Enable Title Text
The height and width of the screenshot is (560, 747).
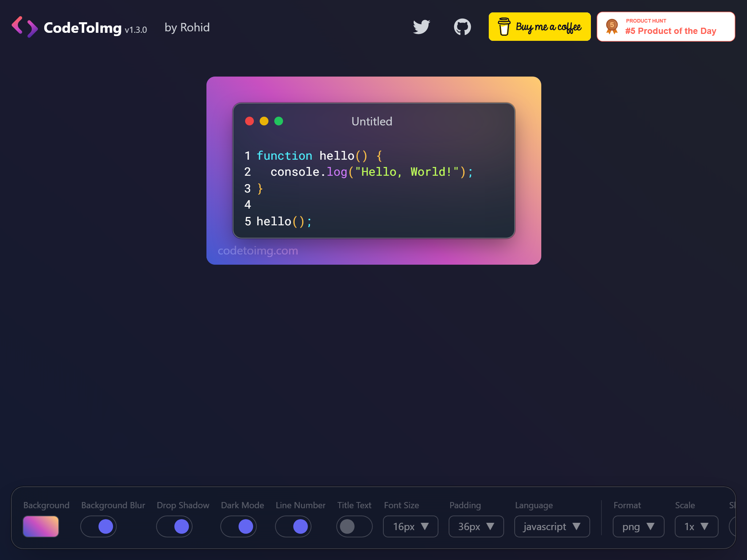click(354, 526)
